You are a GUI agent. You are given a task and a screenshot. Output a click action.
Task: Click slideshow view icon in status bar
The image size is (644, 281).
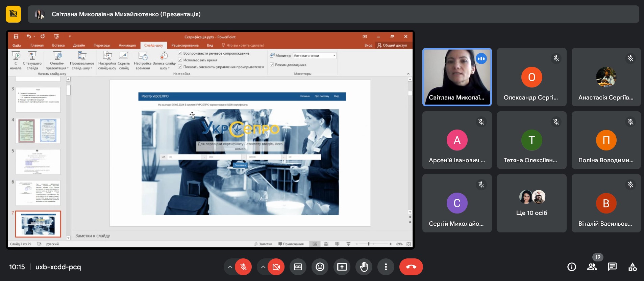coord(348,244)
